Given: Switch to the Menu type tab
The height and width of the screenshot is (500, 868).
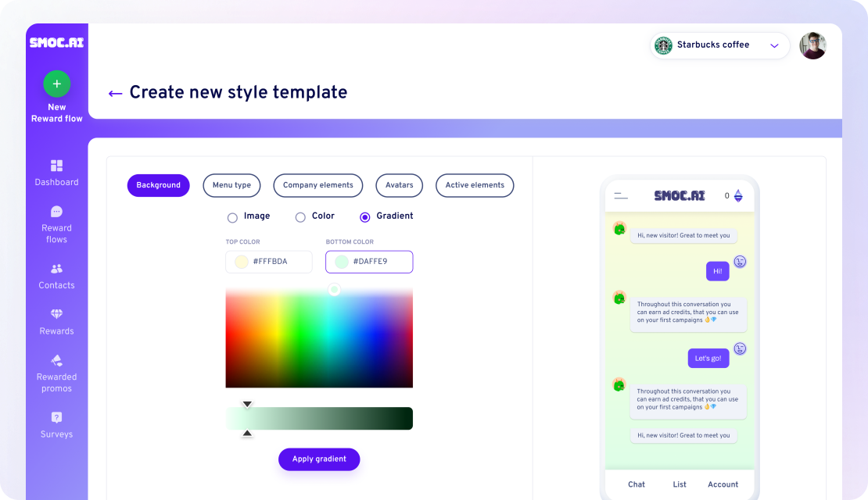Looking at the screenshot, I should [232, 185].
